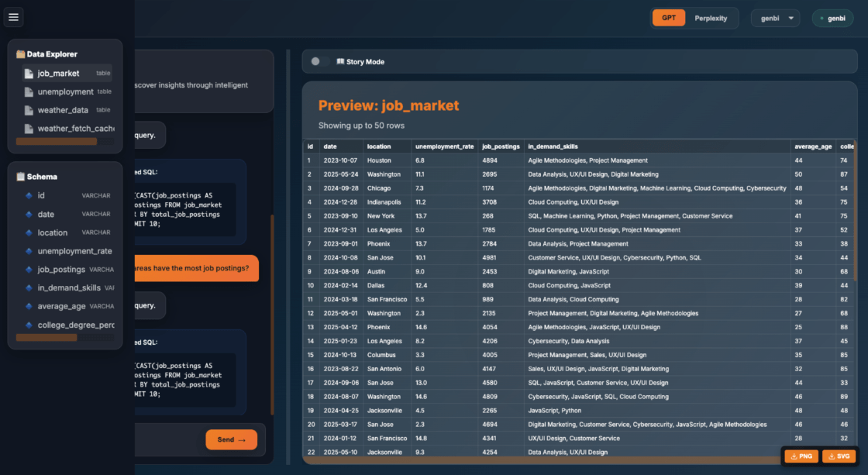Screen dimensions: 868x475
Task: Sort by the job_postings column header
Action: click(x=500, y=146)
